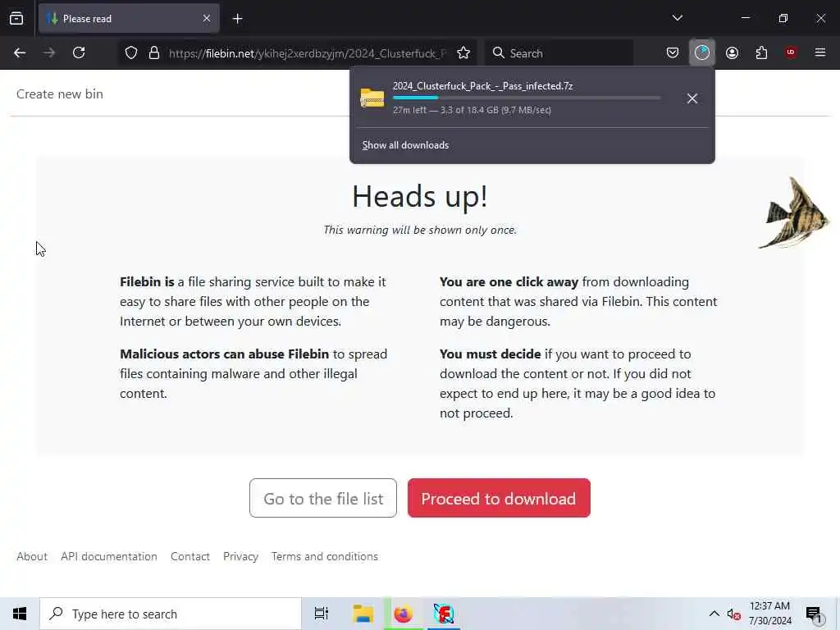Open the Windows Start menu
The height and width of the screenshot is (630, 840).
[x=20, y=614]
